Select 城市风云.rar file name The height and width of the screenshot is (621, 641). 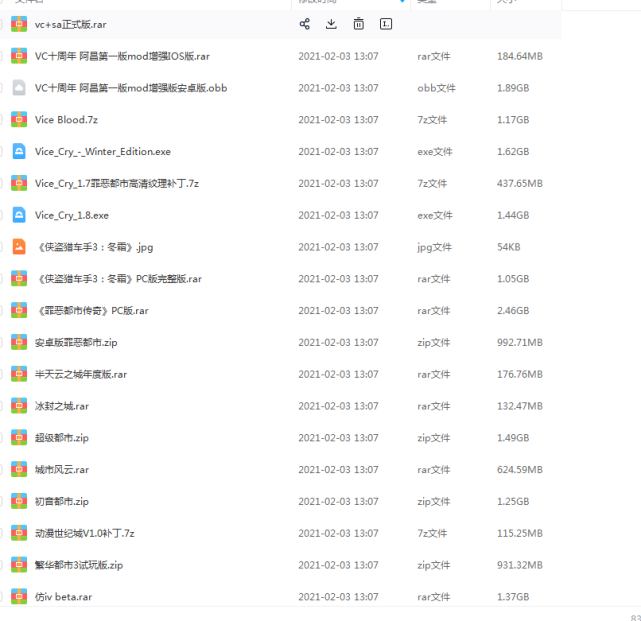[62, 470]
